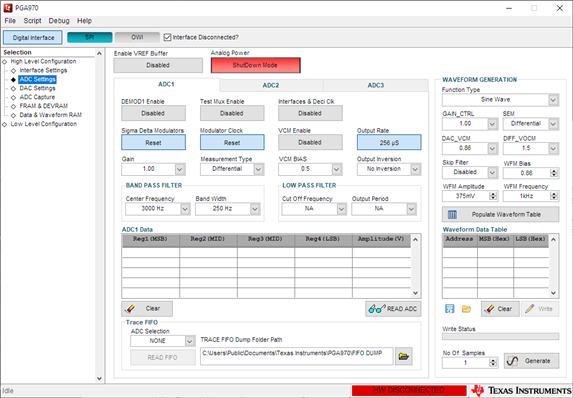Click the Populate Waveform Table grid icon
The width and height of the screenshot is (573, 398).
pyautogui.click(x=452, y=215)
